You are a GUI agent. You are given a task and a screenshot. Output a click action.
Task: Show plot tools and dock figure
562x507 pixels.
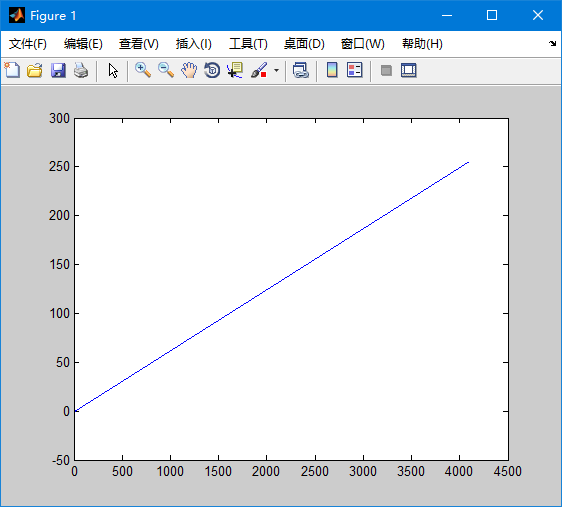tap(409, 70)
